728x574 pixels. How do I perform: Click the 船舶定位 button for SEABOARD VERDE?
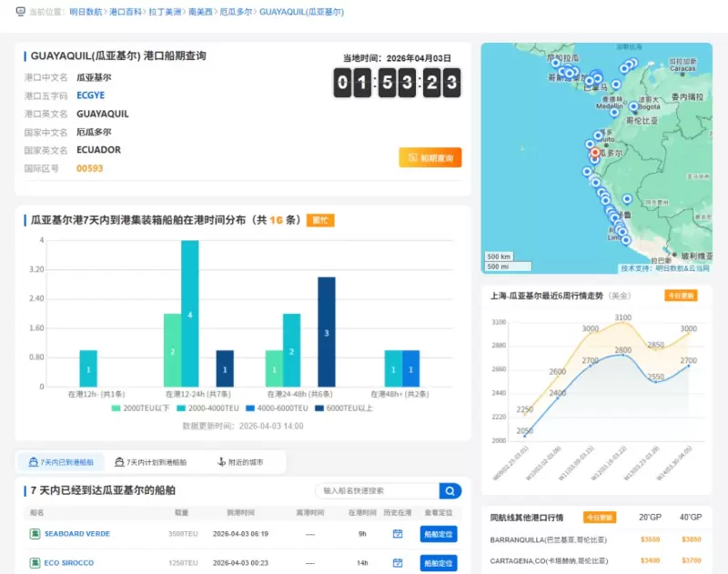[x=438, y=534]
